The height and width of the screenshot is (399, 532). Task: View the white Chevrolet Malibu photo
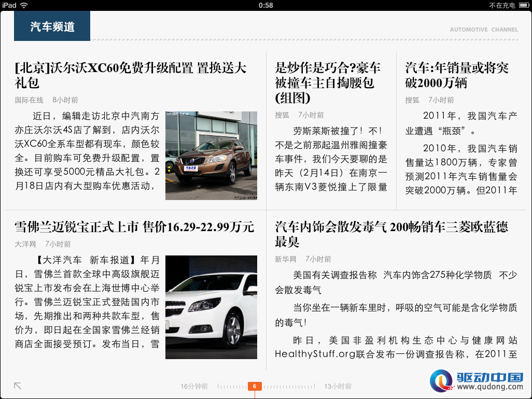pos(211,307)
